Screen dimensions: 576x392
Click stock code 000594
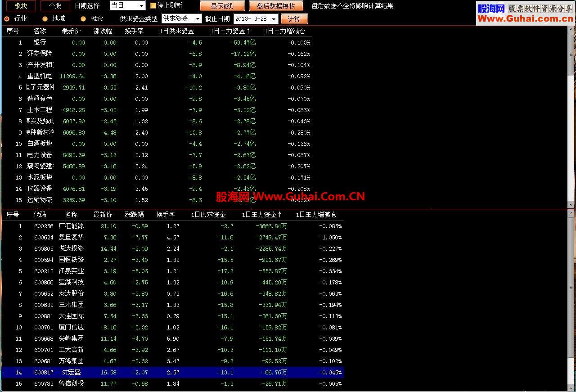pos(44,260)
